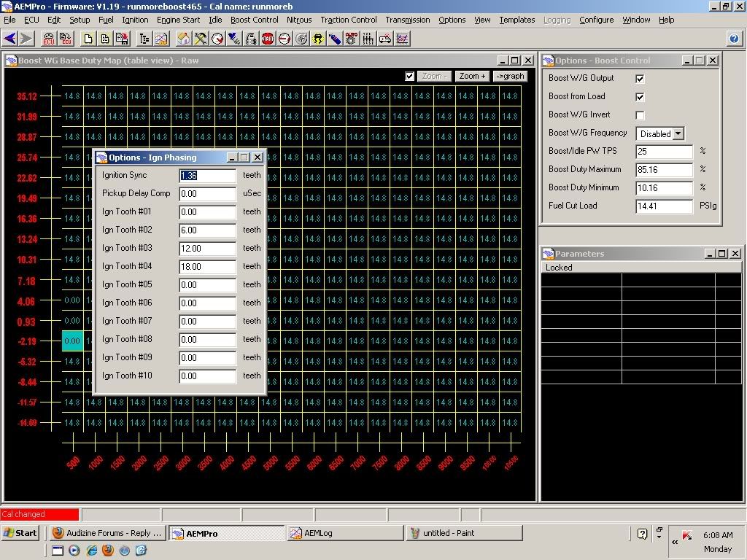Click the Ign Tooth #10 input field

[208, 376]
